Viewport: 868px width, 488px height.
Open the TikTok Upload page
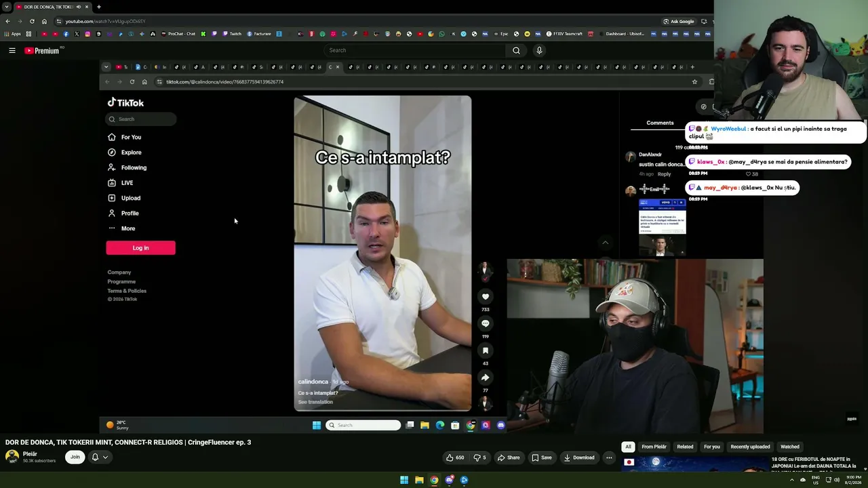[x=124, y=198]
